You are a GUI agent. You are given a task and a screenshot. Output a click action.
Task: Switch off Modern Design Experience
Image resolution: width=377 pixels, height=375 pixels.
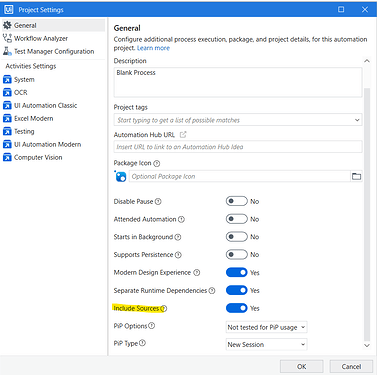click(237, 273)
